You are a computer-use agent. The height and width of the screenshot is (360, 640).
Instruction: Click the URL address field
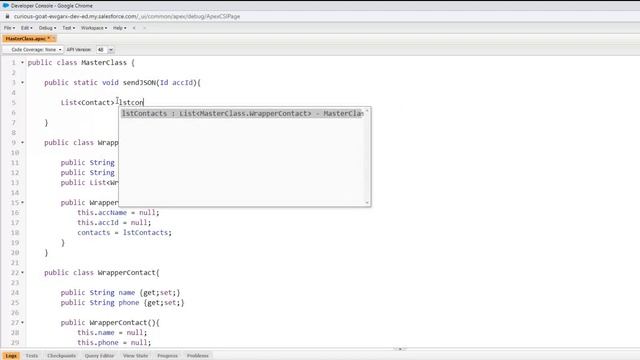pyautogui.click(x=127, y=16)
